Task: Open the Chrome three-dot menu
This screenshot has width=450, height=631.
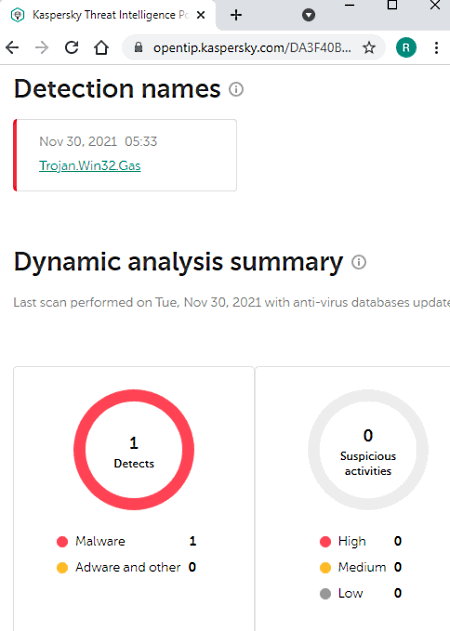Action: [x=436, y=48]
